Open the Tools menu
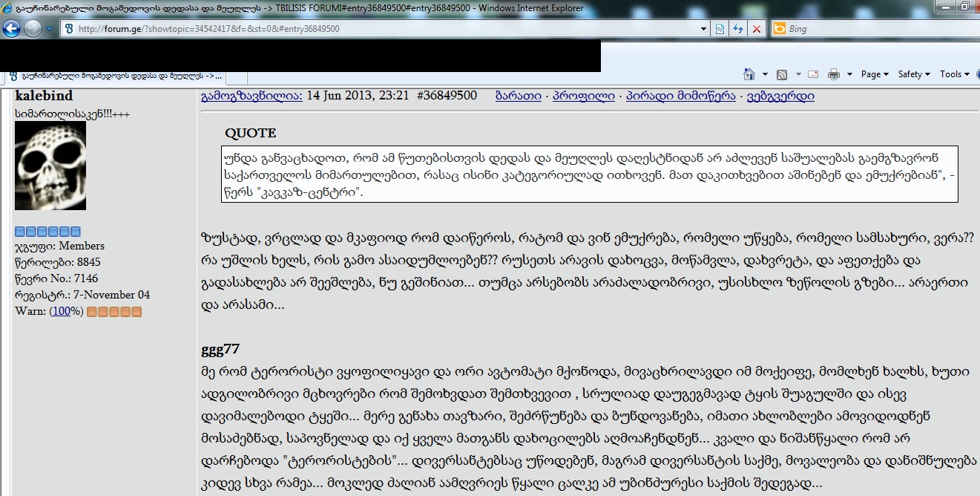This screenshot has width=980, height=496. tap(955, 74)
